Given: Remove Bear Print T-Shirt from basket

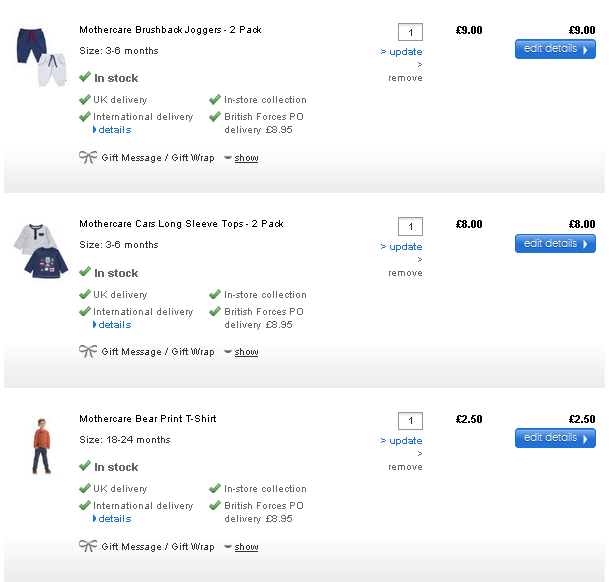Looking at the screenshot, I should click(405, 467).
